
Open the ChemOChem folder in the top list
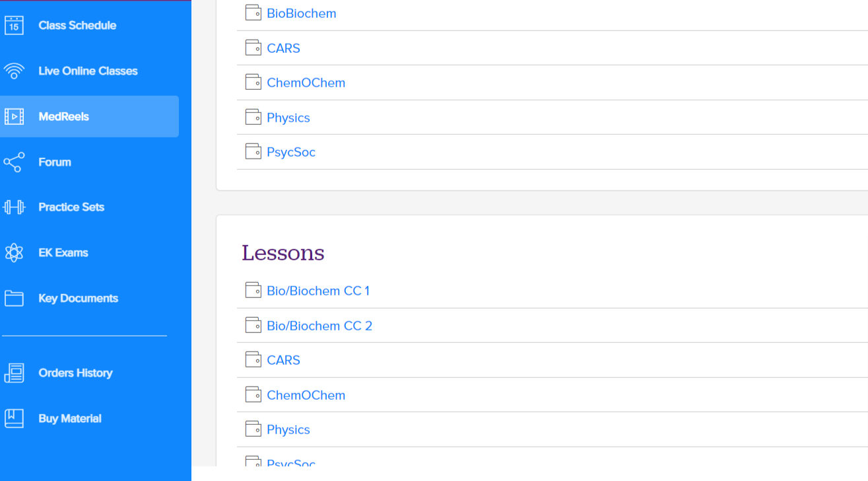coord(306,83)
